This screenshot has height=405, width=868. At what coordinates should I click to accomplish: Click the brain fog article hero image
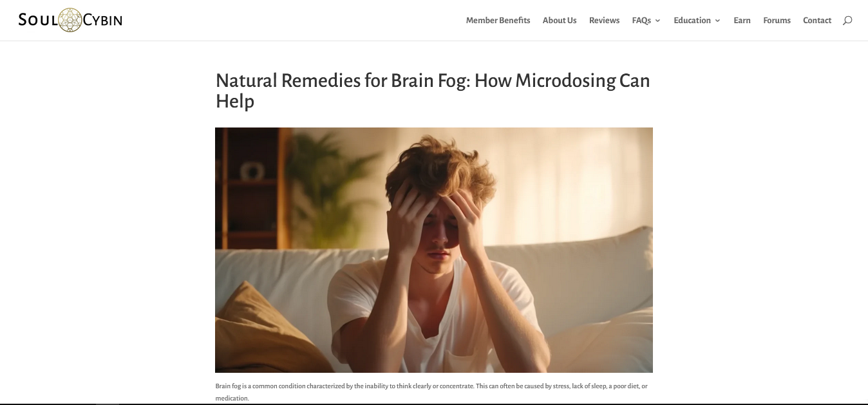point(434,250)
